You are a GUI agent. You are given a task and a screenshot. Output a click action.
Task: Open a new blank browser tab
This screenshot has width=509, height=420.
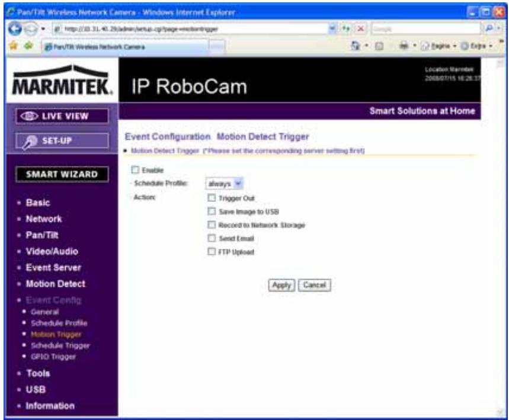click(x=217, y=47)
